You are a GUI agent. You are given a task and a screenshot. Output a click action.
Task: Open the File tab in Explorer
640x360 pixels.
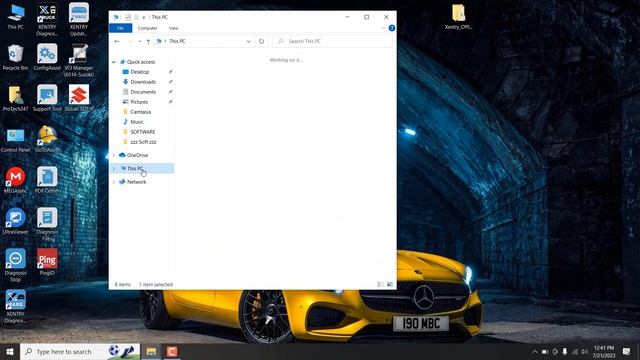120,28
